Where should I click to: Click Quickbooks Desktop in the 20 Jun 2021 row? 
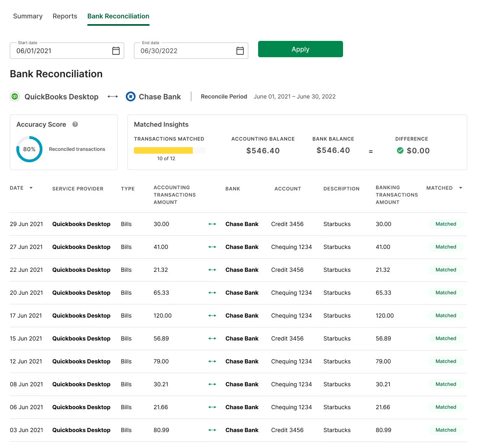click(81, 293)
